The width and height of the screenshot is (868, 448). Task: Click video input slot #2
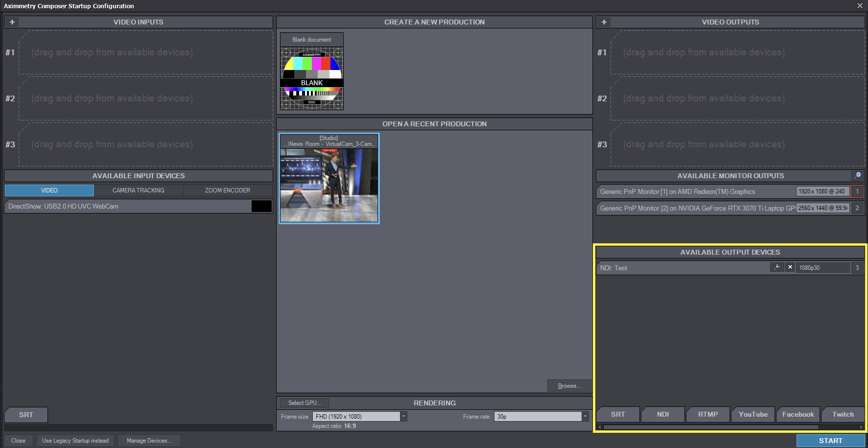pos(145,98)
